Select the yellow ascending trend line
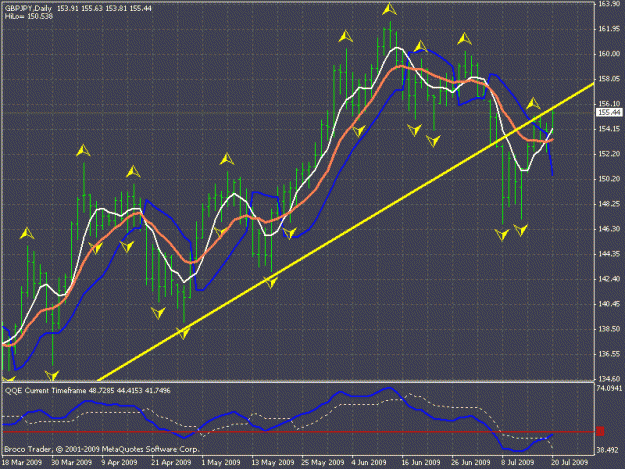 [346, 232]
